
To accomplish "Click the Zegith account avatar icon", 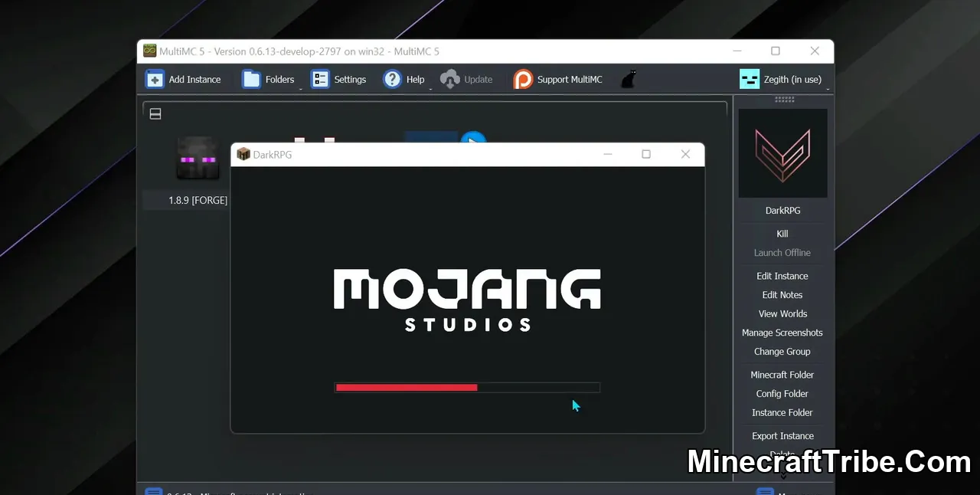I will [x=750, y=79].
